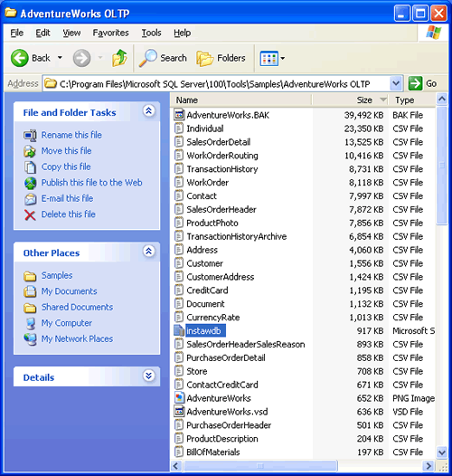Toggle the Folders pane
Screen dimensions: 452x476
(221, 58)
